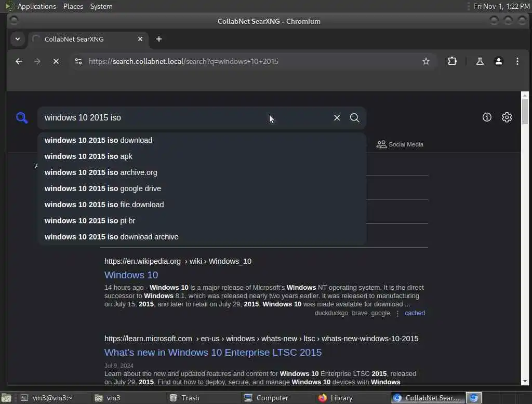The image size is (532, 404).
Task: Go forward in browser history
Action: pos(37,61)
